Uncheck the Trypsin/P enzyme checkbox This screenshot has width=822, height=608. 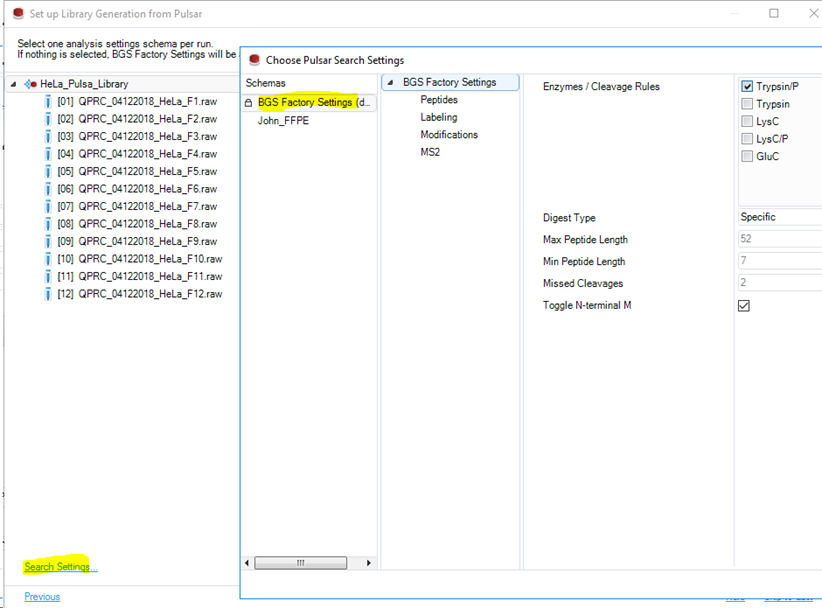(747, 86)
